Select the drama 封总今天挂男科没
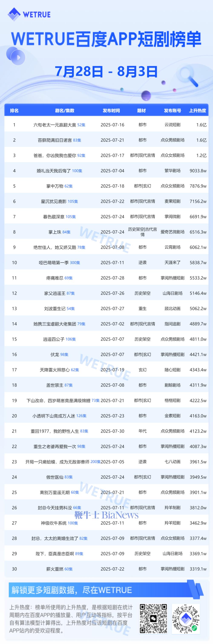213x644 pixels. 55,508
